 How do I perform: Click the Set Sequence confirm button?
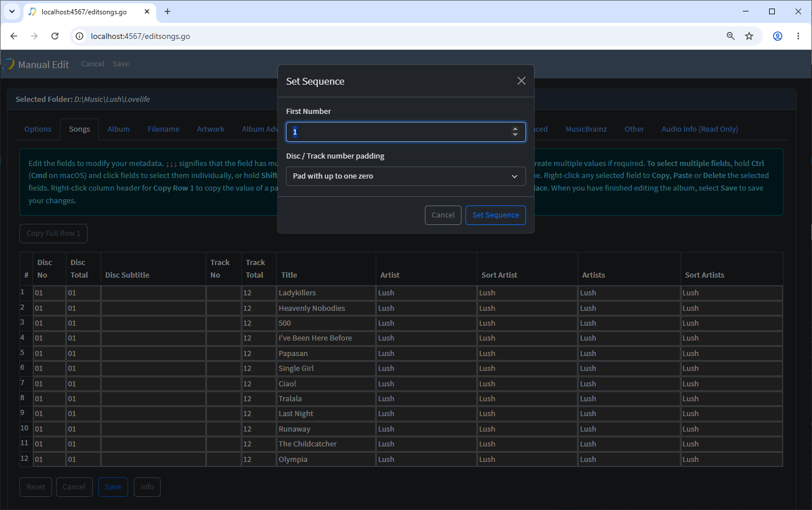(496, 215)
